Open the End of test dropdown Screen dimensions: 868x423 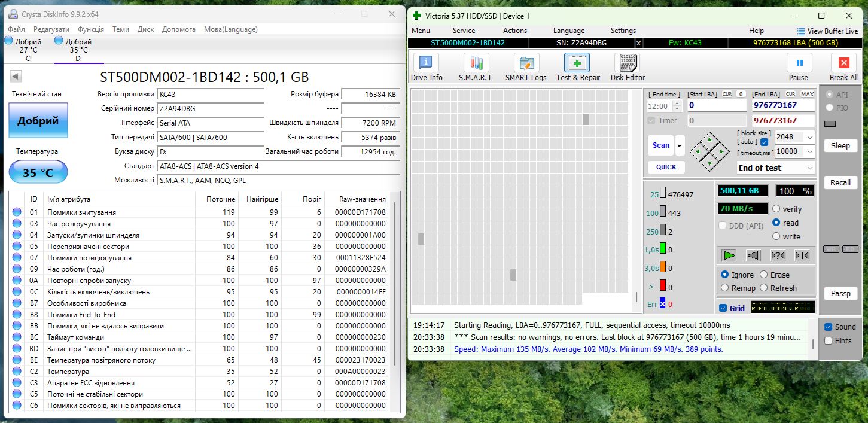click(x=810, y=168)
